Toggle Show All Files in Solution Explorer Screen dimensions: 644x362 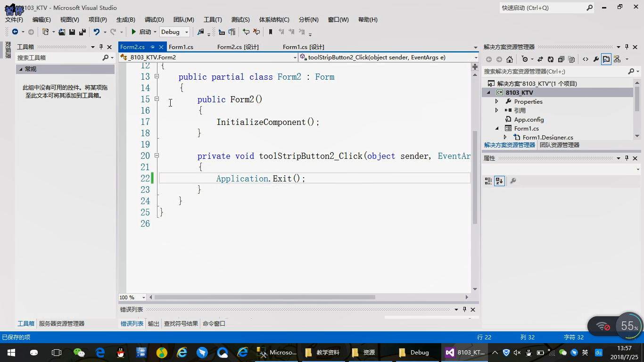tap(571, 59)
